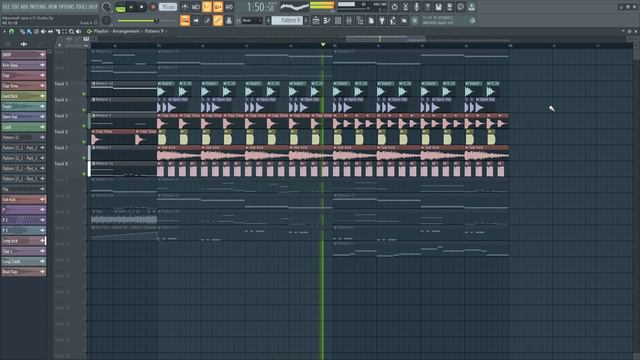This screenshot has width=640, height=360.
Task: Toggle the orange recording countdown button
Action: [x=207, y=7]
